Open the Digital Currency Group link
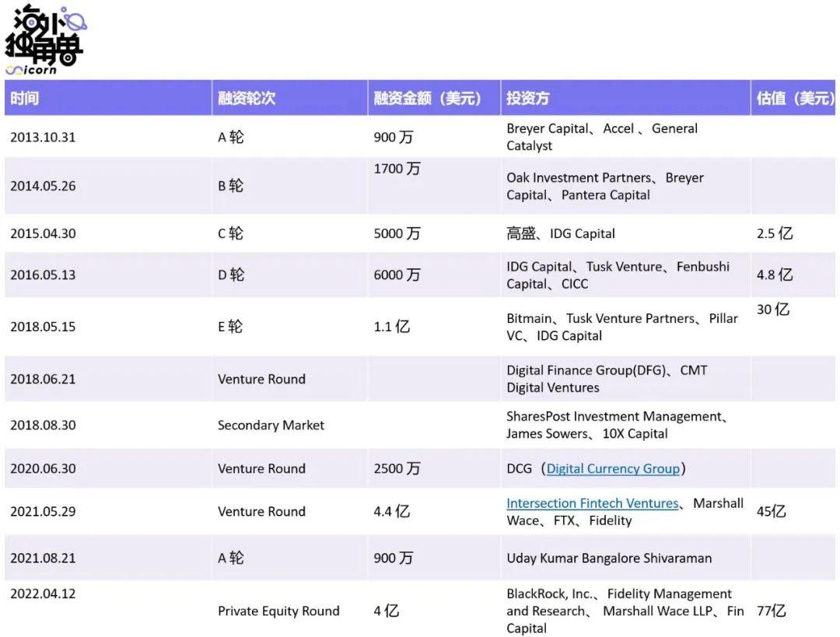 [613, 468]
